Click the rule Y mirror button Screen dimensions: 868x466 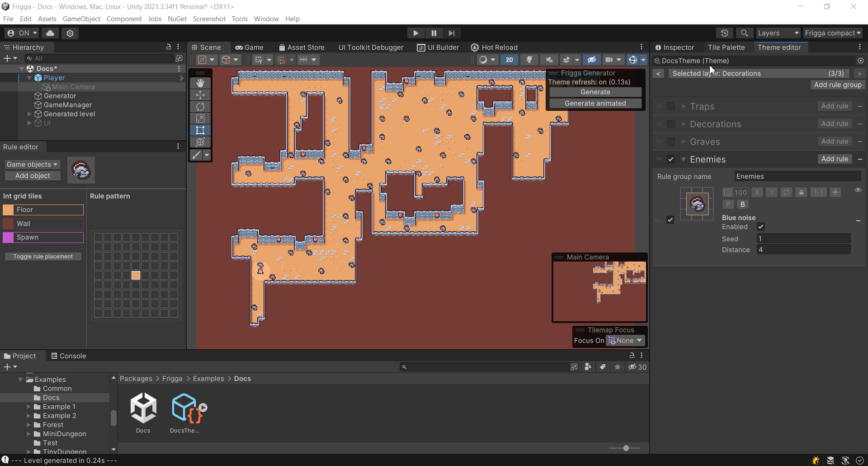(x=772, y=192)
